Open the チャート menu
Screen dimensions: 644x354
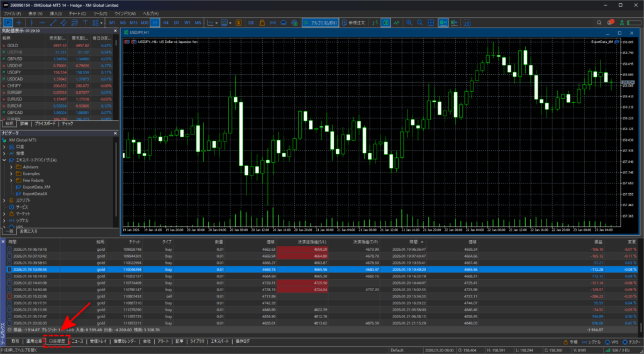click(77, 13)
